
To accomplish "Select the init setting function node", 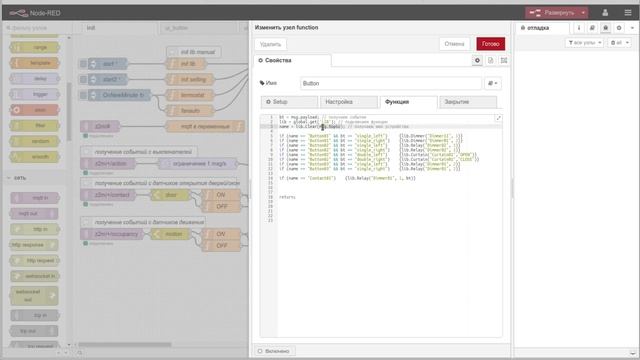I will click(190, 79).
